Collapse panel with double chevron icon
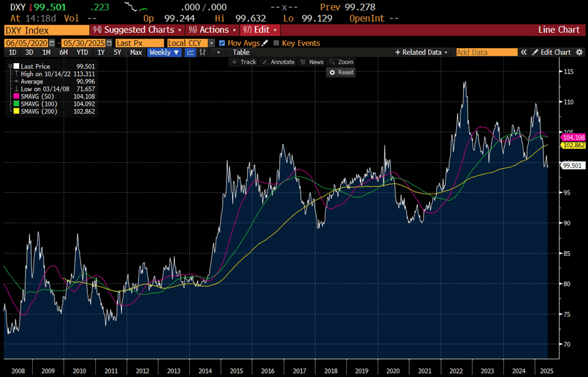The height and width of the screenshot is (377, 588). [x=524, y=53]
